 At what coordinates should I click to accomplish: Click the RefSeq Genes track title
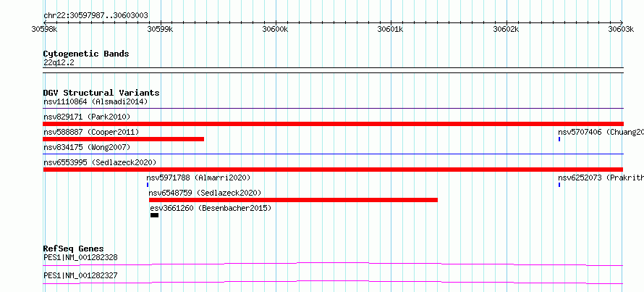[73, 249]
